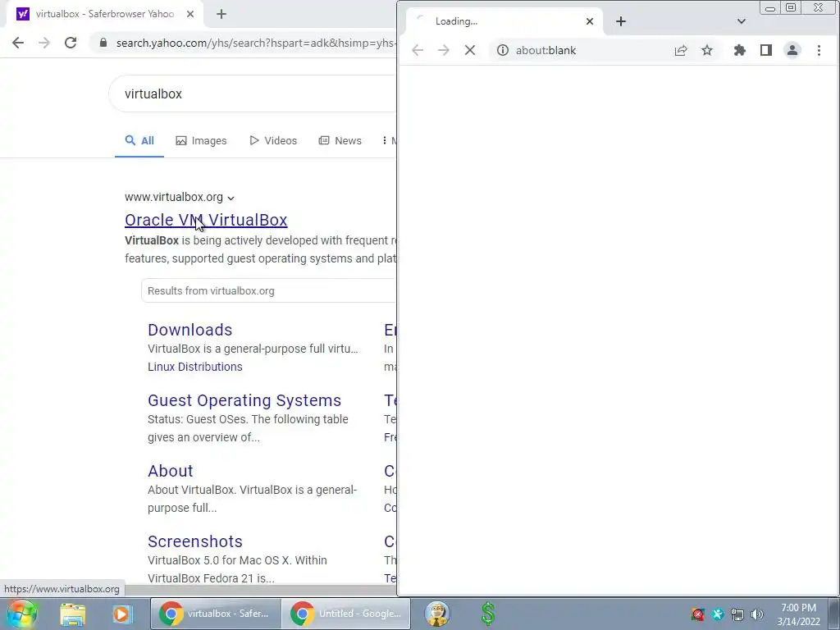Stop loading the about:blank page
Viewport: 840px width, 630px height.
click(x=470, y=50)
